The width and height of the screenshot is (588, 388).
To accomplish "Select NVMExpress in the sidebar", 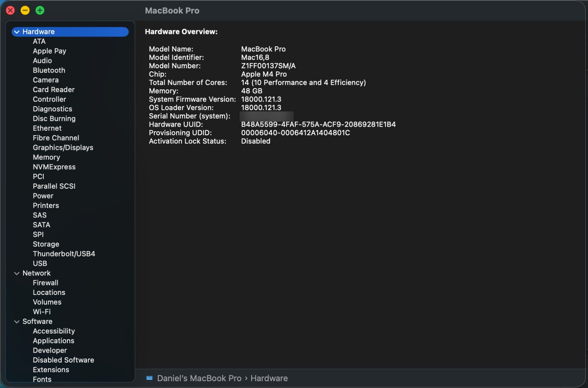I will click(x=54, y=167).
